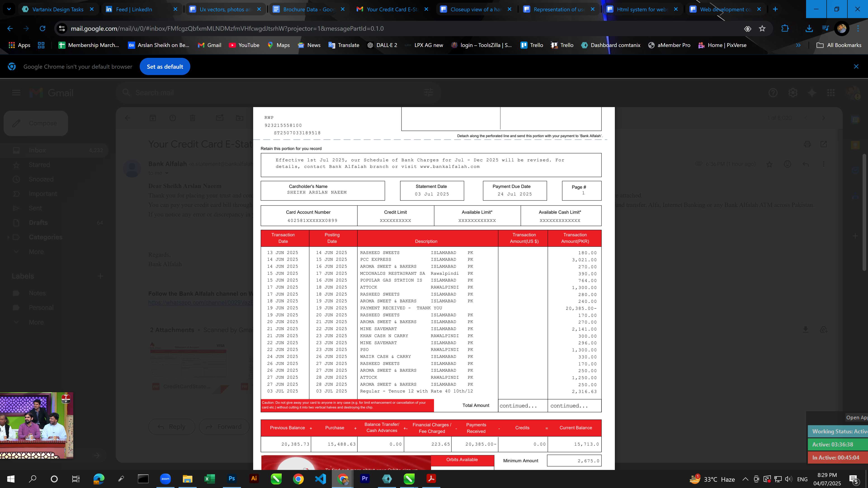Open the tab search dropdown arrow

[9, 9]
